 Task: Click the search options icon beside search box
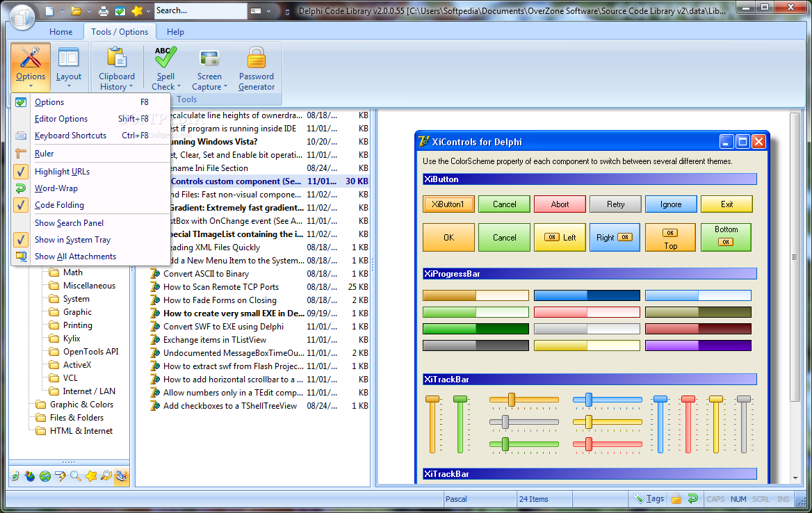click(256, 11)
